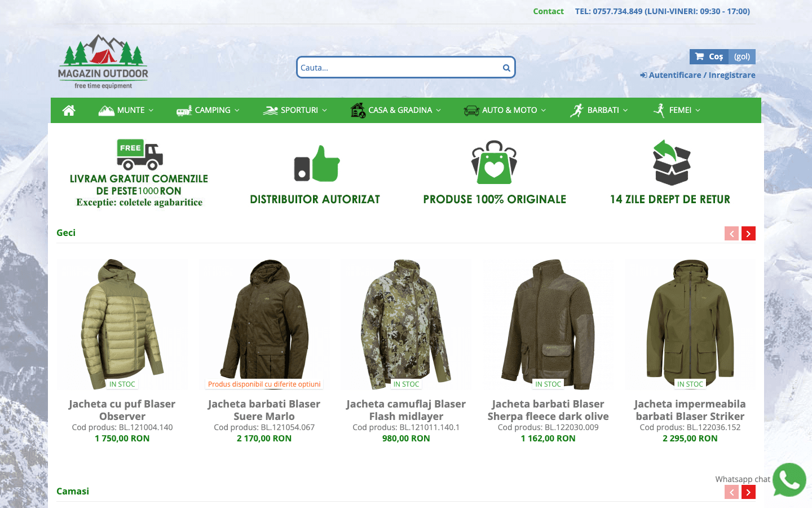Click the shopping cart icon
This screenshot has height=508, width=812.
(x=699, y=56)
